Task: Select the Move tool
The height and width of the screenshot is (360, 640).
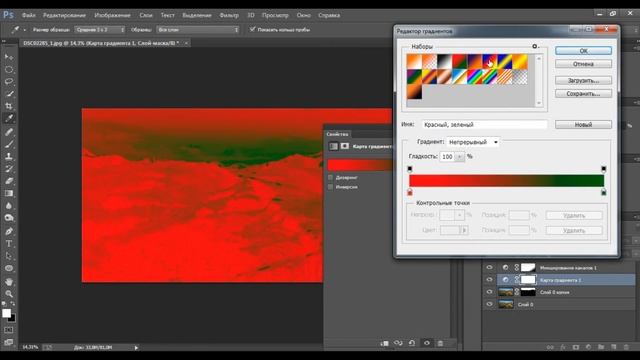Action: click(9, 57)
